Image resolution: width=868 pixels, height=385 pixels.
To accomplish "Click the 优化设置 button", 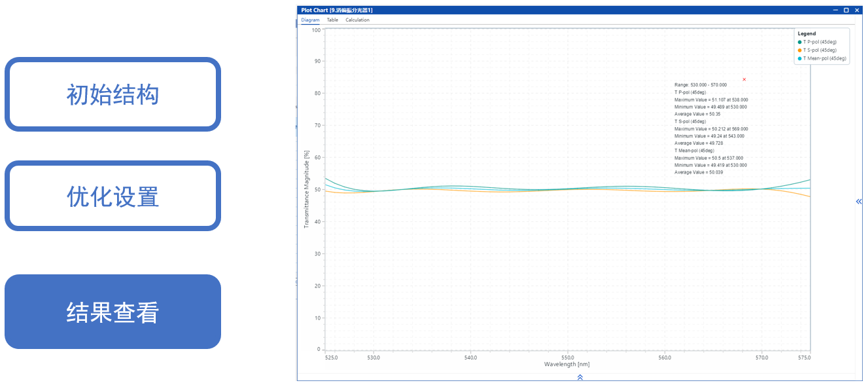I will pyautogui.click(x=113, y=196).
